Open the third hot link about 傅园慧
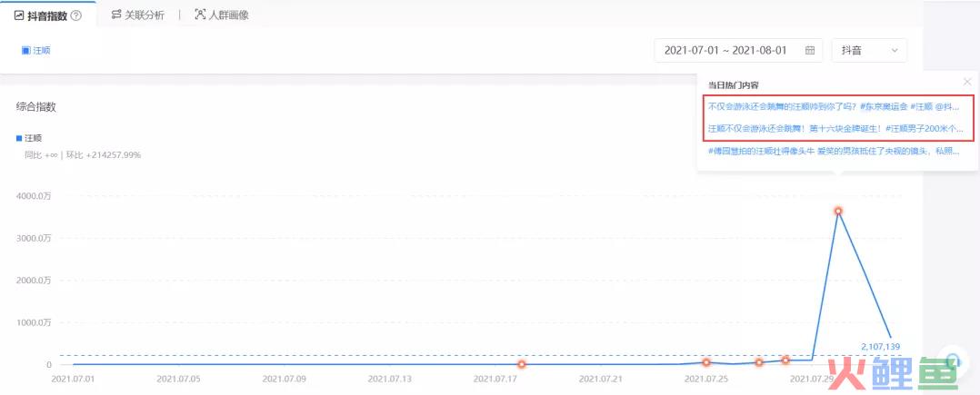 tap(833, 151)
